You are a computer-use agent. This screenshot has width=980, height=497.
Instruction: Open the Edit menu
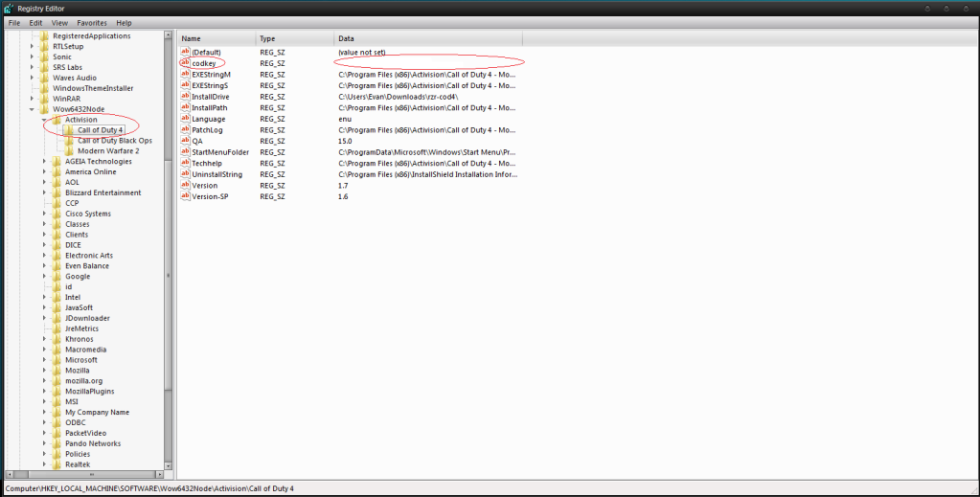pos(35,23)
